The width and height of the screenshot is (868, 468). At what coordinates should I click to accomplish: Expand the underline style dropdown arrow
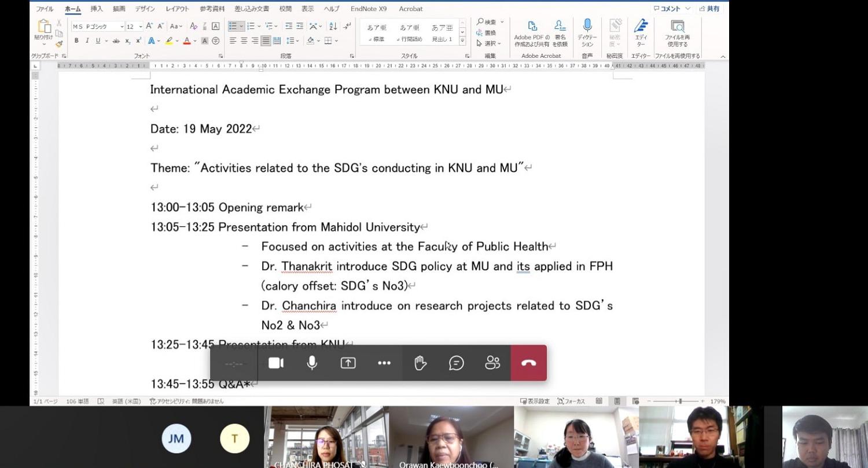click(106, 40)
